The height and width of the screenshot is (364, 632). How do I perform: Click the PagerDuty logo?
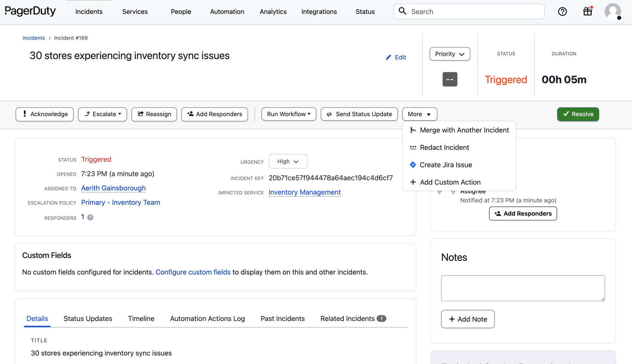pos(30,11)
